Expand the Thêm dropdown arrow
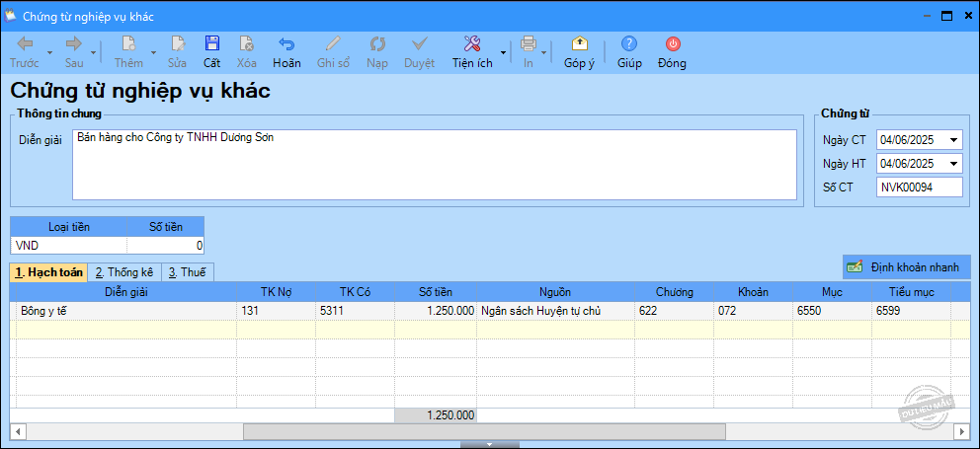This screenshot has height=449, width=980. click(x=153, y=52)
